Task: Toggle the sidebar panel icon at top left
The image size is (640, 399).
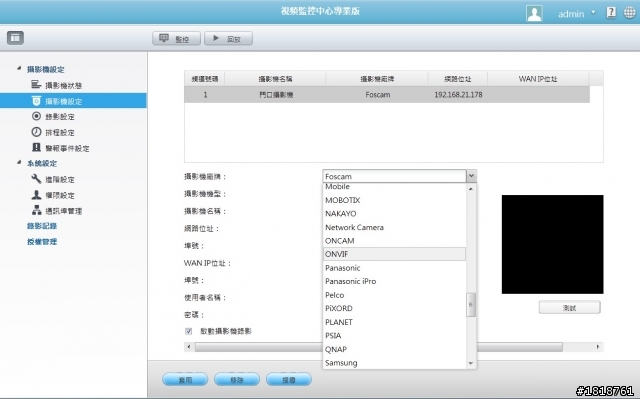Action: click(15, 38)
